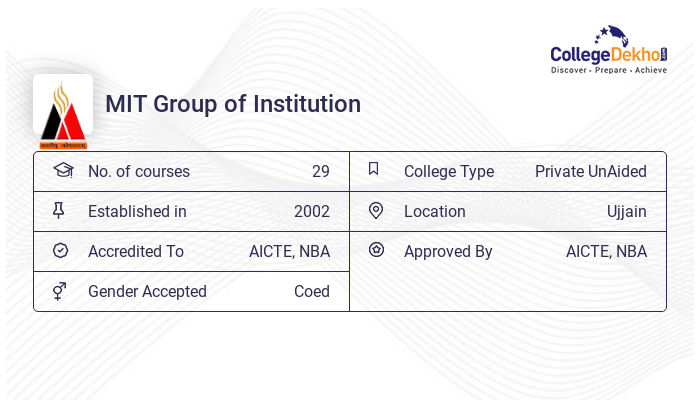Select the No. of courses label
700x400 pixels.
click(139, 171)
